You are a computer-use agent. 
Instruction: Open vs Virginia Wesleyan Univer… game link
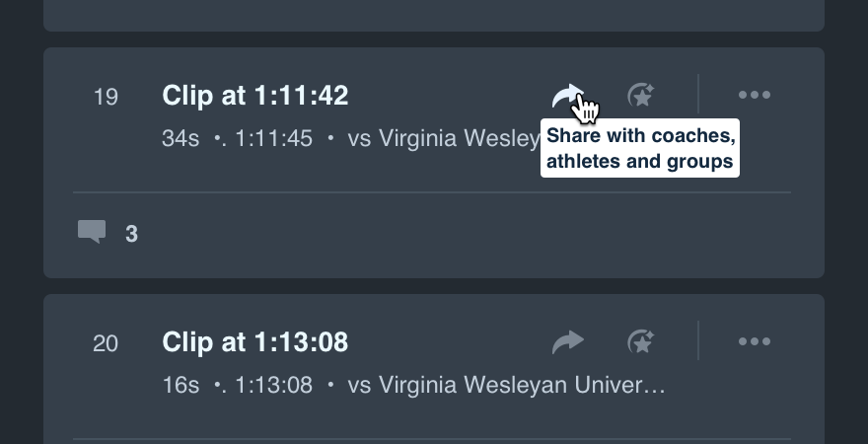point(506,385)
